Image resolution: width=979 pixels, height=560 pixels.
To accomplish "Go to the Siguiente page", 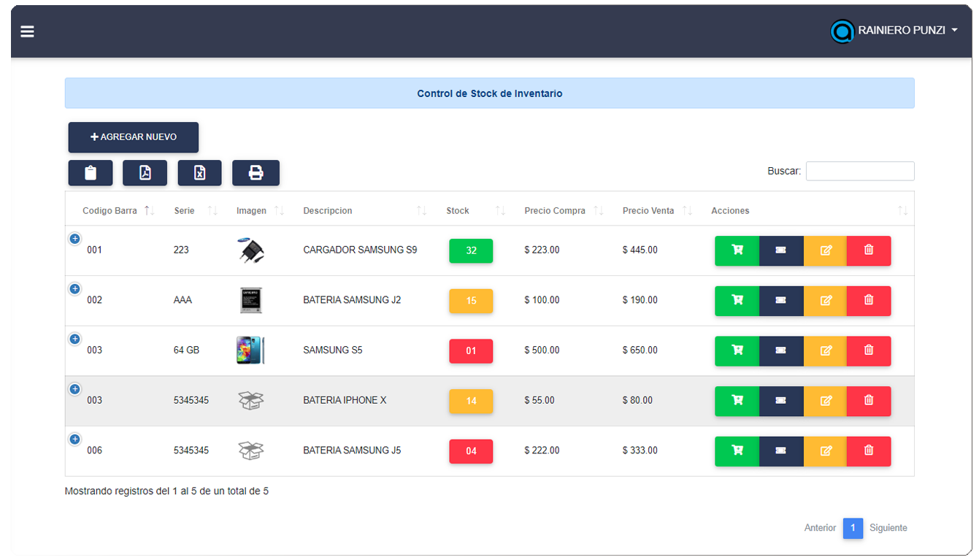I will (x=888, y=528).
